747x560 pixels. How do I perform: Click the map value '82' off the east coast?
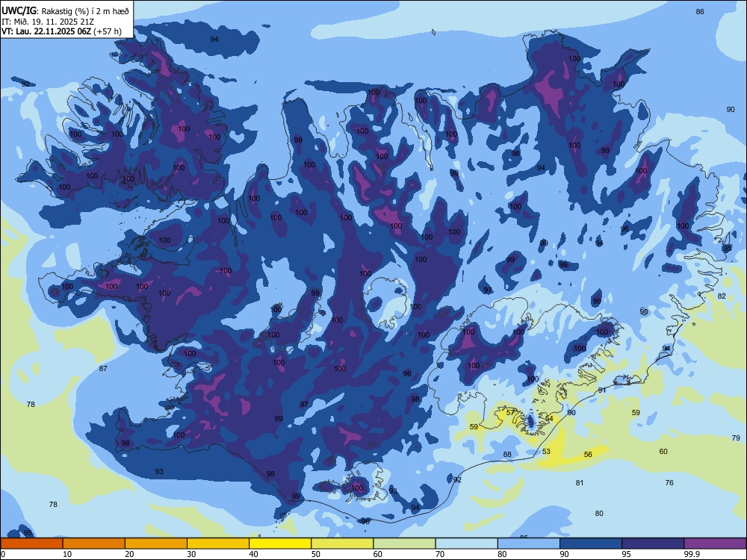[x=722, y=296]
